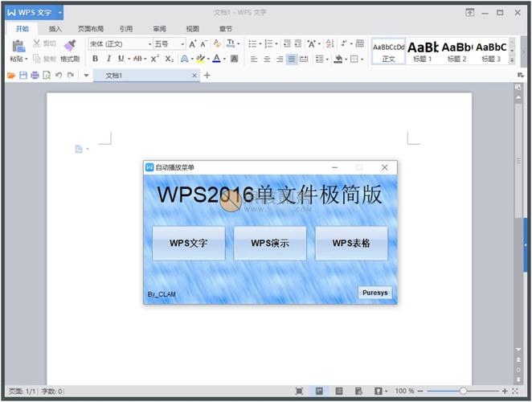The height and width of the screenshot is (402, 532).
Task: Click the save icon in quick access toolbar
Action: (23, 76)
